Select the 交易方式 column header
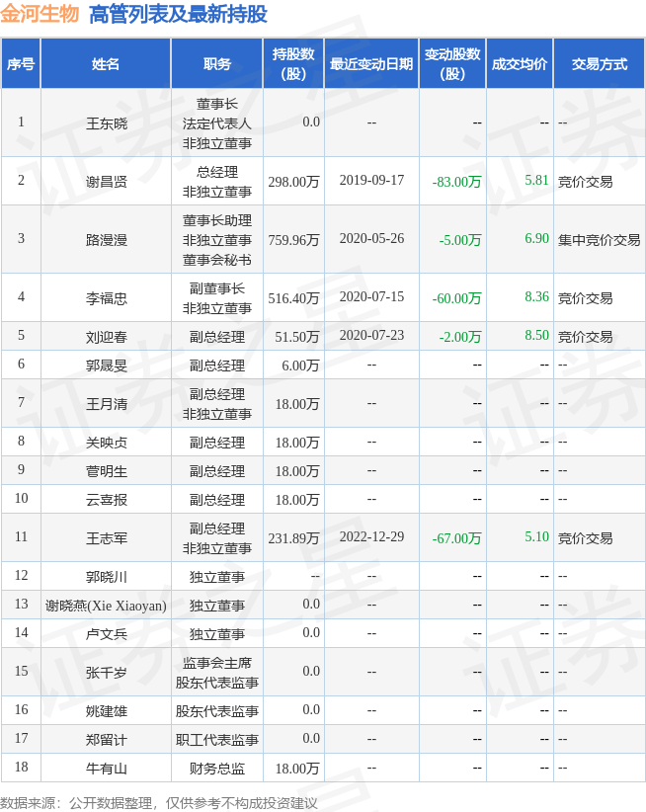The height and width of the screenshot is (812, 646). pos(599,63)
